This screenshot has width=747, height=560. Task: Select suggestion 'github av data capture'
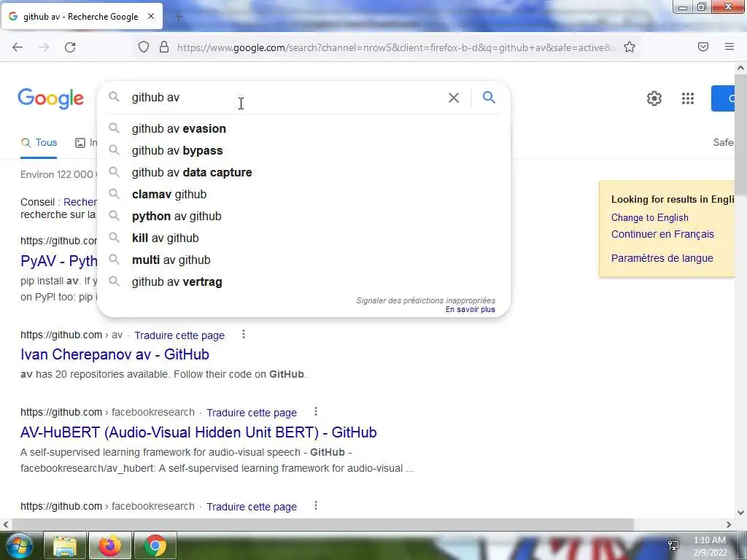304,172
